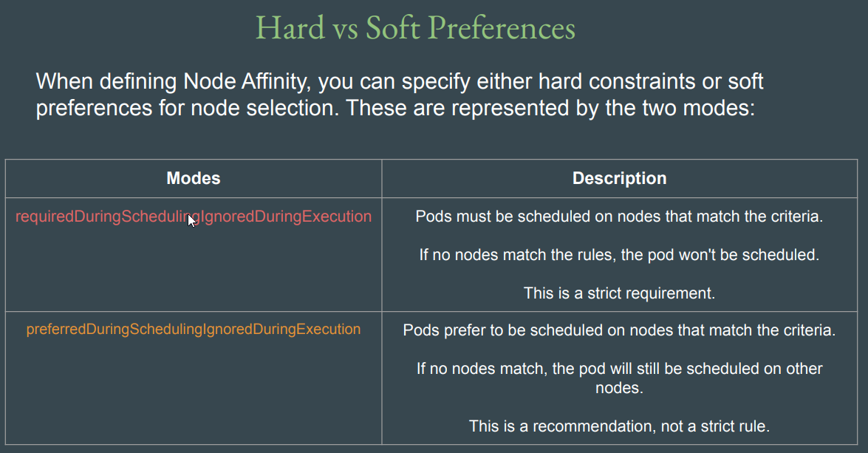Select the 'Description' table header cell
This screenshot has height=453, width=868.
tap(619, 178)
